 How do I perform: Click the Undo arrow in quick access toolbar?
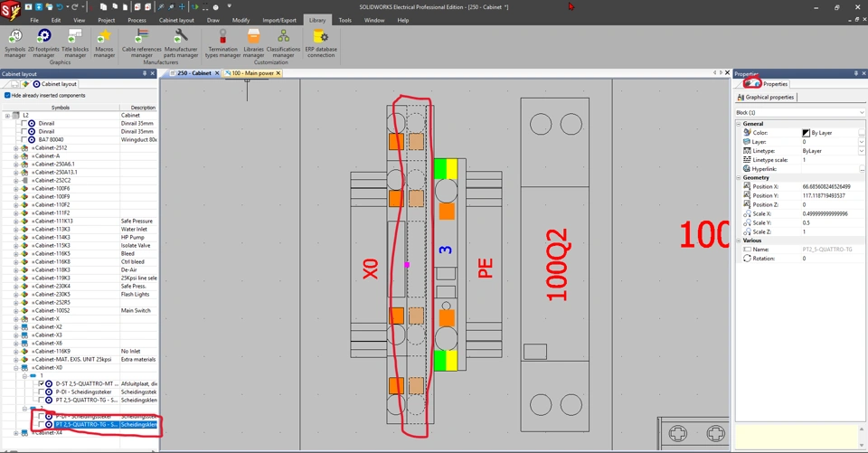click(60, 7)
